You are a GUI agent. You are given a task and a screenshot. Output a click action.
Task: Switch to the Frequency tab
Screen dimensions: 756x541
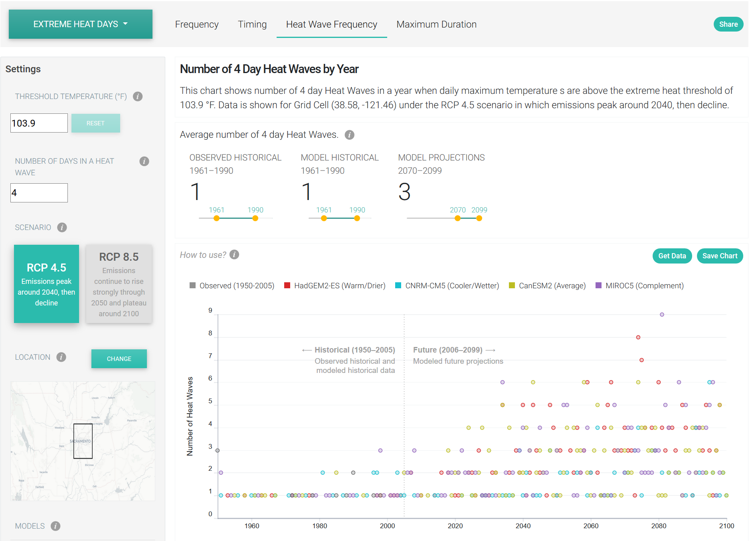click(197, 24)
